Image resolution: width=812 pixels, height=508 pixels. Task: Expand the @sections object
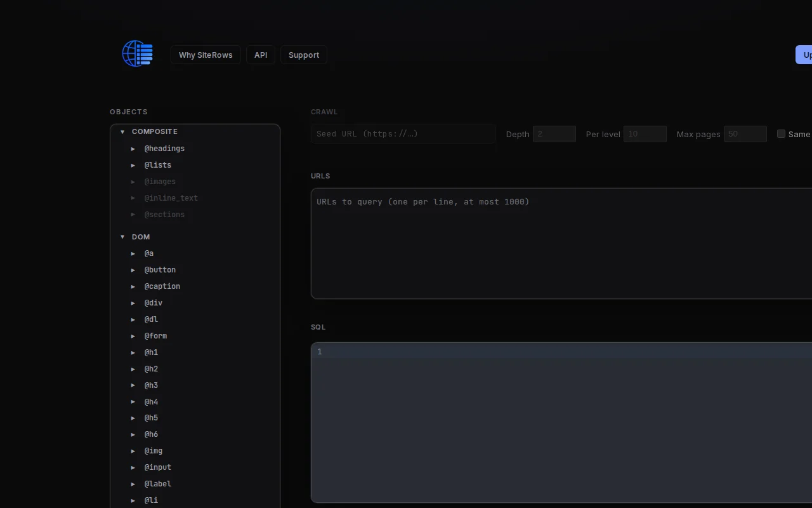coord(133,215)
